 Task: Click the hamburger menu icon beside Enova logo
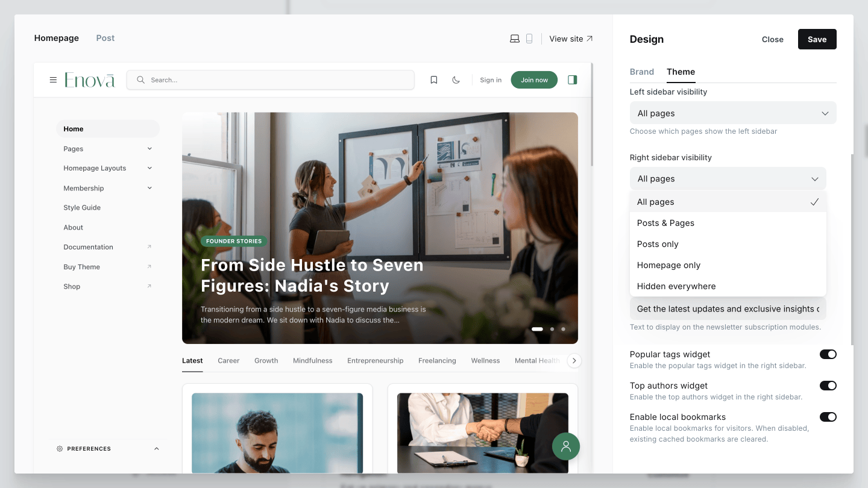coord(53,80)
